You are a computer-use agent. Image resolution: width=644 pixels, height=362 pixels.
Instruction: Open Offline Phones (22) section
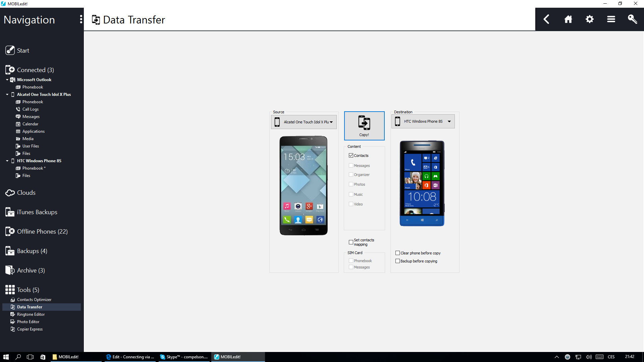point(42,232)
